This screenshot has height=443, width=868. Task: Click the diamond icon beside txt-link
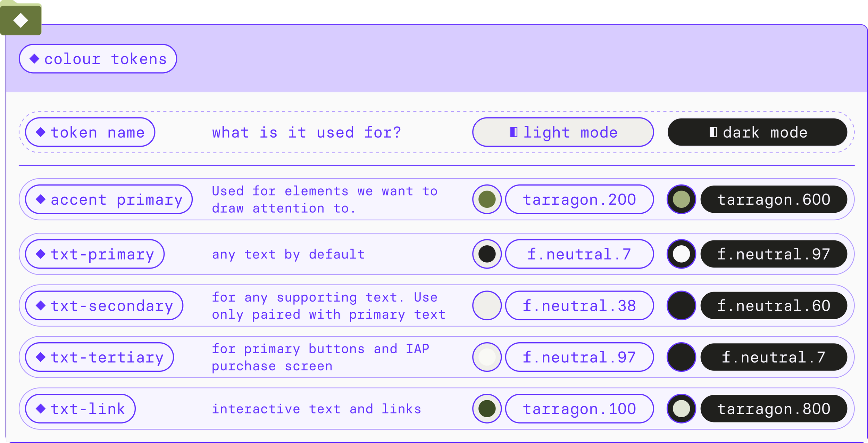(41, 409)
